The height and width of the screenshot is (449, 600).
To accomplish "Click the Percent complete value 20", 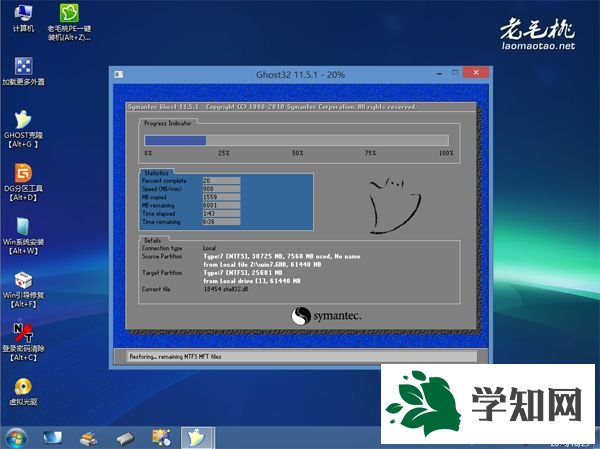I will [221, 180].
